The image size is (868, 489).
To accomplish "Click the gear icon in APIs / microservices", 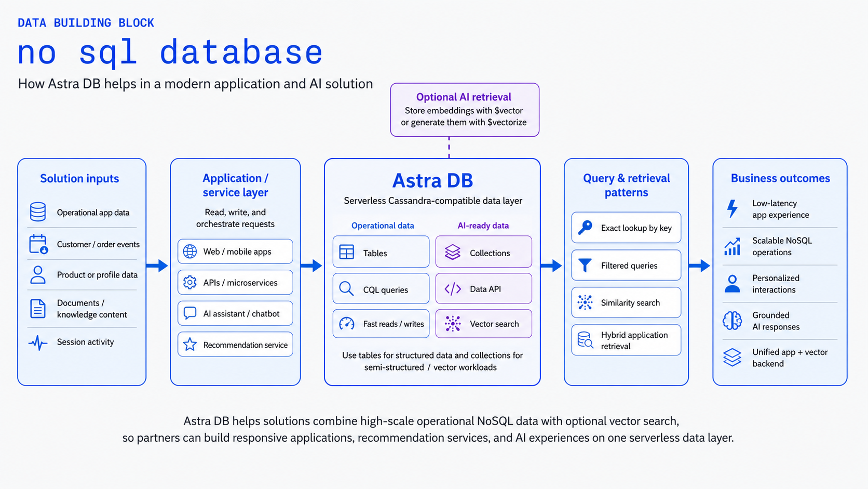I will [x=190, y=282].
